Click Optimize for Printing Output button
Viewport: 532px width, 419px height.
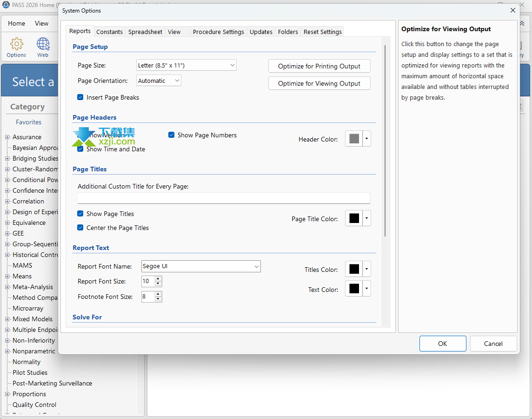(319, 66)
